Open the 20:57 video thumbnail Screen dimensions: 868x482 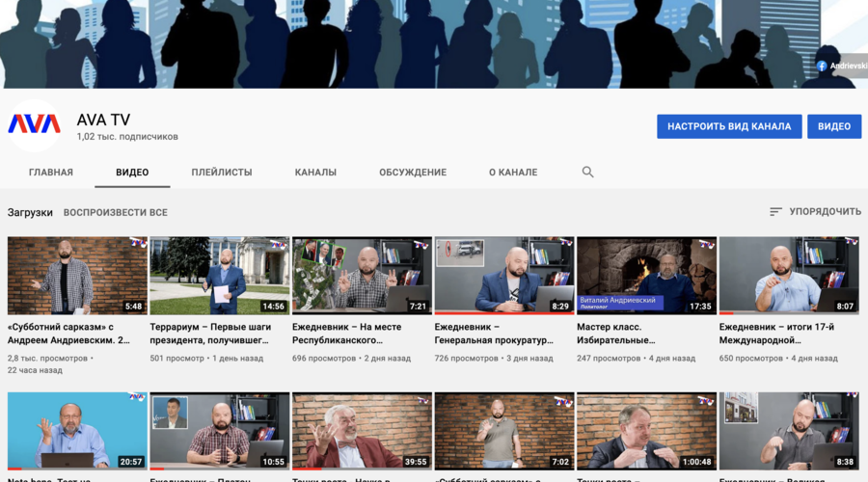click(x=77, y=431)
